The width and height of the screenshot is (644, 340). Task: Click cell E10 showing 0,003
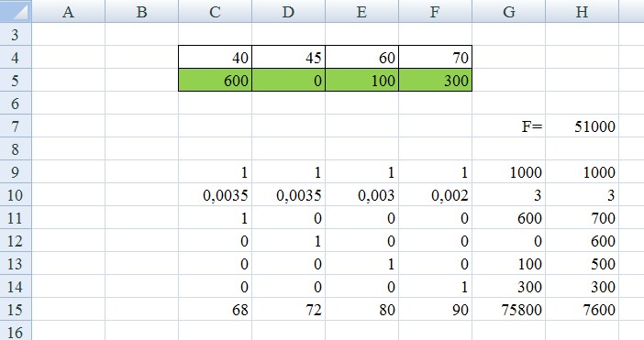coord(361,195)
